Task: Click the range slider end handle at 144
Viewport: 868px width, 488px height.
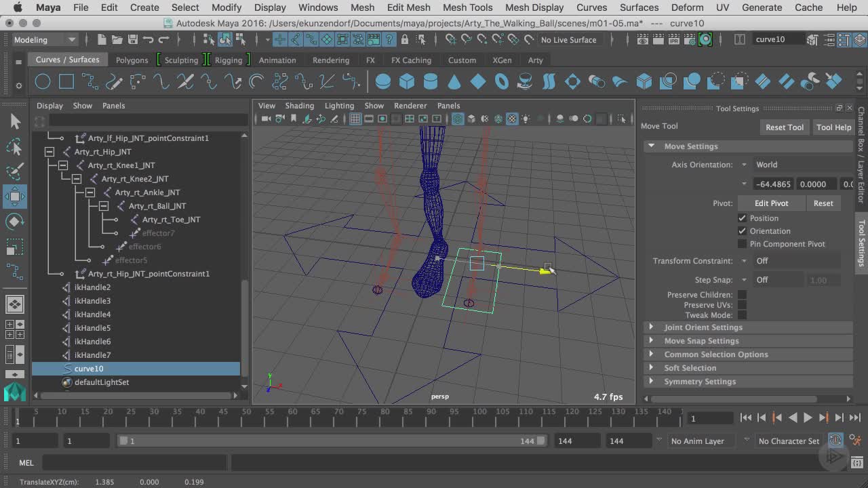Action: tap(540, 441)
